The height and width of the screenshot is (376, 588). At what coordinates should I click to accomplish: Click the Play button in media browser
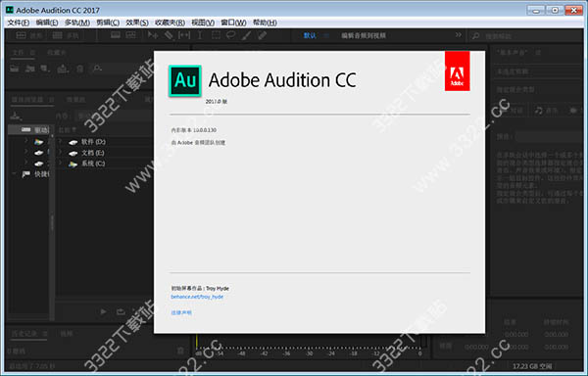(x=103, y=311)
